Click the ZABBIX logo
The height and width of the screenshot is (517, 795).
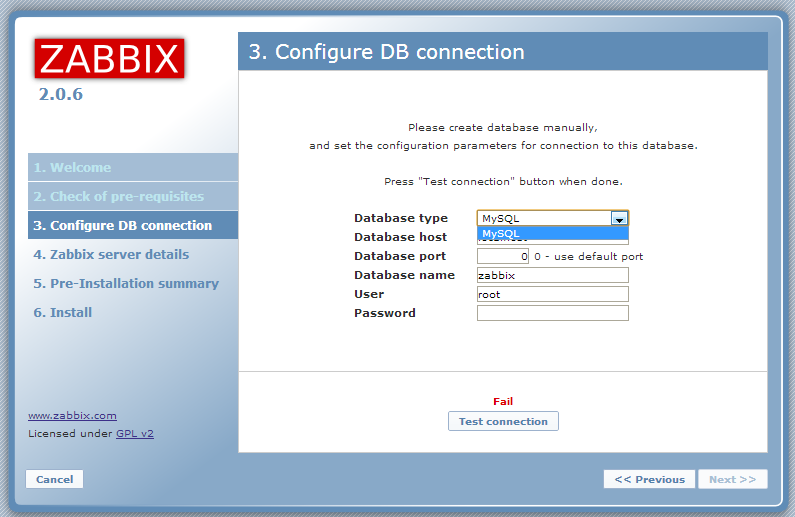[x=109, y=58]
